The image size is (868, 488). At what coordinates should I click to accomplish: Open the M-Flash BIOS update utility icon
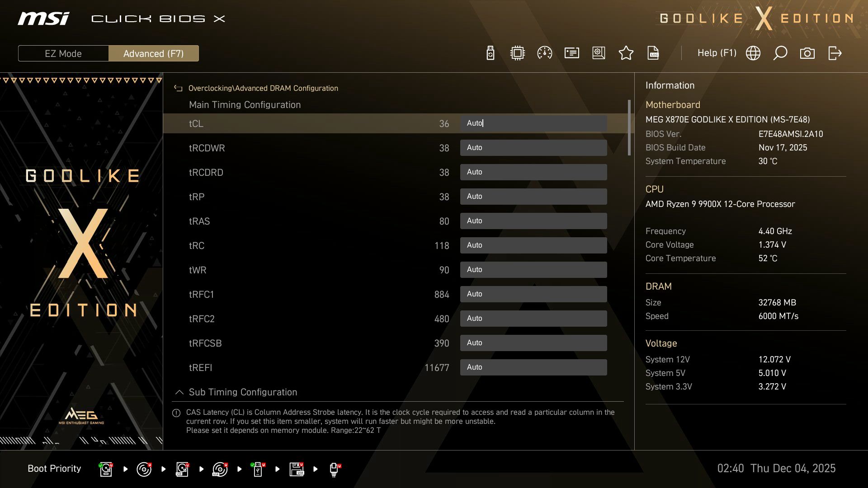click(490, 53)
